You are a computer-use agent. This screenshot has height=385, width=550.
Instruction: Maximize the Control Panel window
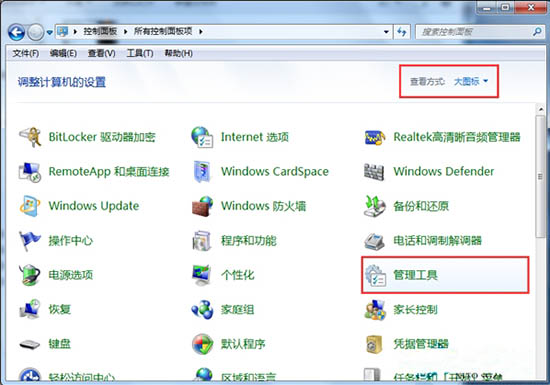pos(505,8)
